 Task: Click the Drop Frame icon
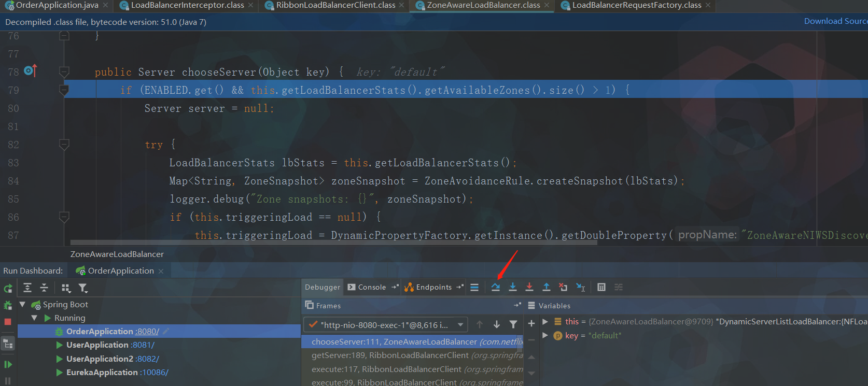click(x=563, y=287)
